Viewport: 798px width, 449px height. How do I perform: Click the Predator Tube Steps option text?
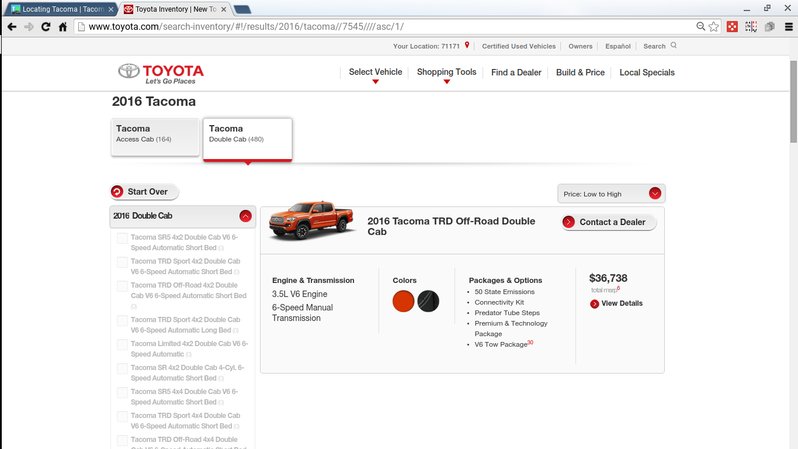coord(507,313)
